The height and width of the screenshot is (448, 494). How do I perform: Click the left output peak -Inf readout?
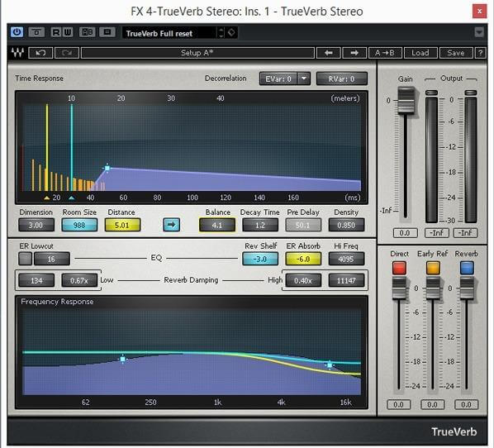(x=437, y=233)
